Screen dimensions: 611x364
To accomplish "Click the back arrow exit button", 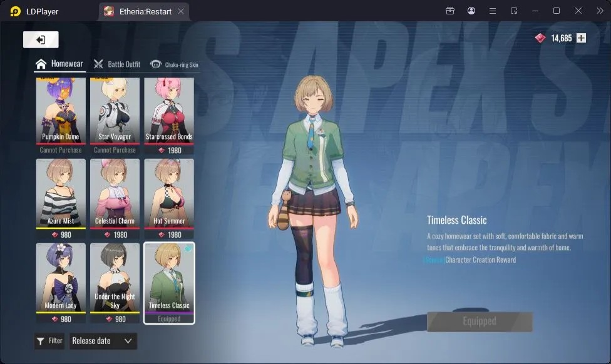I will pyautogui.click(x=41, y=39).
